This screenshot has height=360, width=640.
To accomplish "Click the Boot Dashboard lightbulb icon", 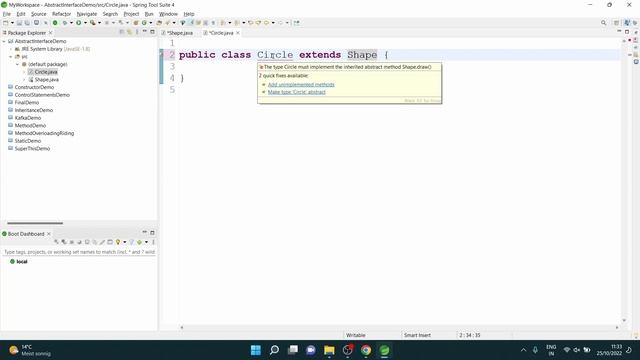I will coord(118,242).
